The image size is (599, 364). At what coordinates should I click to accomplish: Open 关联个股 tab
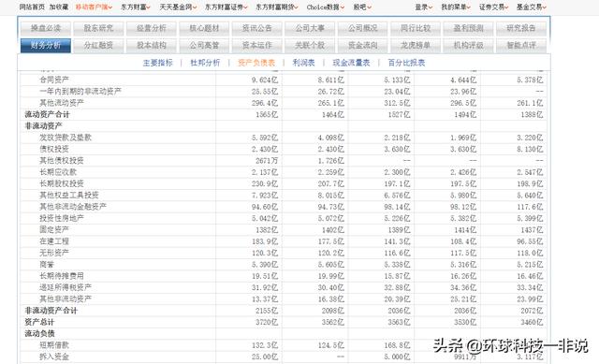(310, 46)
